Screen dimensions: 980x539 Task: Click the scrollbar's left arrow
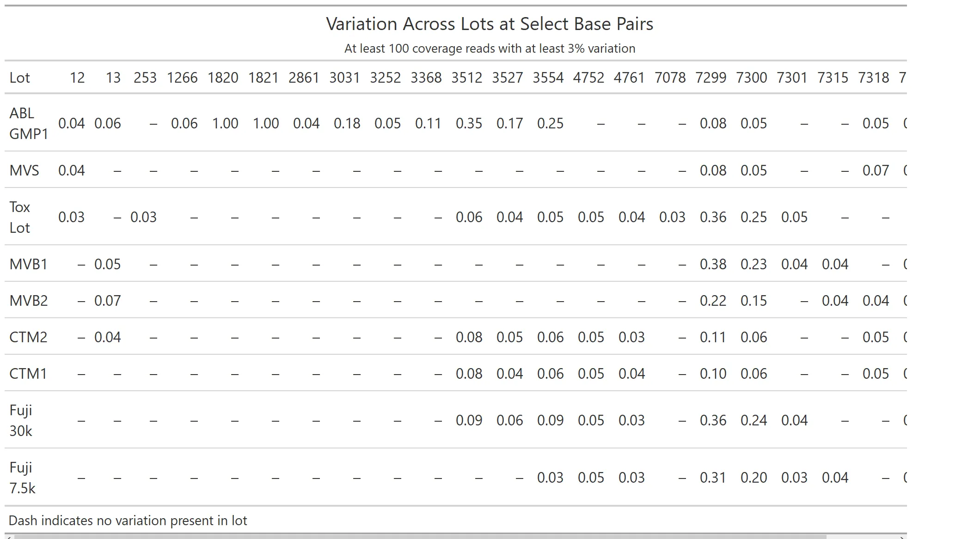(8, 537)
